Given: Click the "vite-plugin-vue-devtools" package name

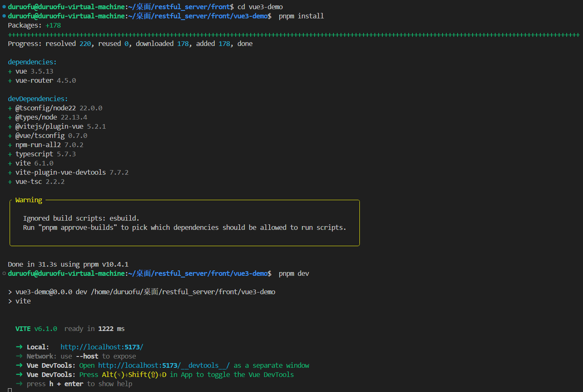Looking at the screenshot, I should click(61, 173).
